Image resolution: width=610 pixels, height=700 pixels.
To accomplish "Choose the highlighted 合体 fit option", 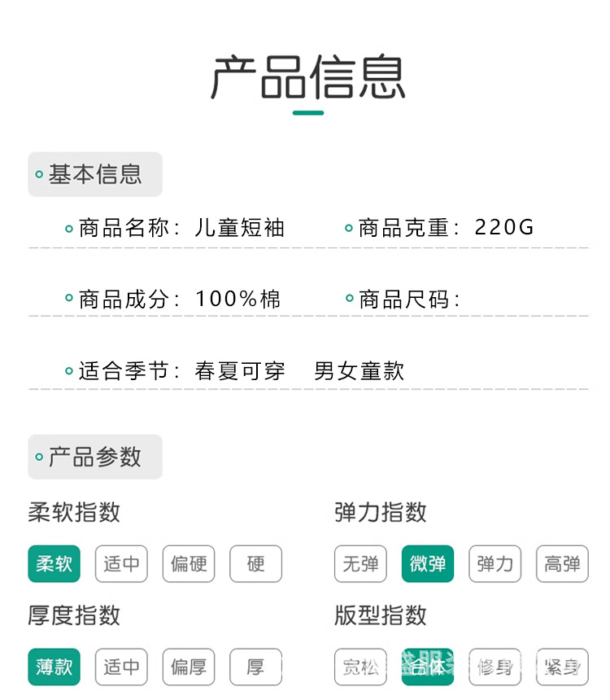I will (x=428, y=667).
